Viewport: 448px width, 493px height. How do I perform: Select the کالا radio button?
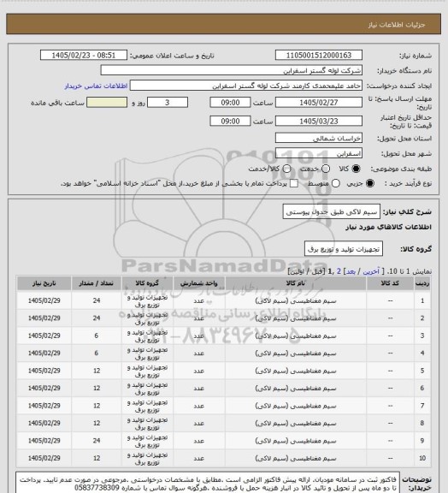coord(356,169)
